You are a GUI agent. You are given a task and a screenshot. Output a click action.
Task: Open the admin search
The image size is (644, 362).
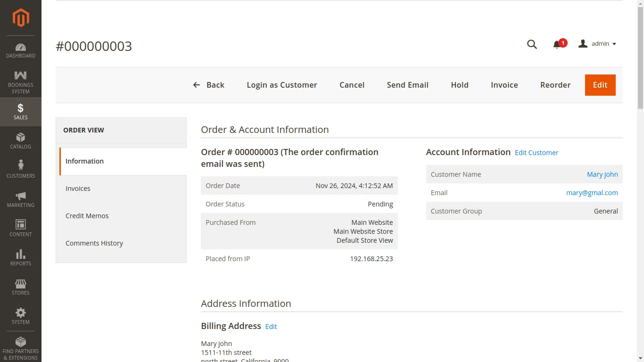pos(532,44)
